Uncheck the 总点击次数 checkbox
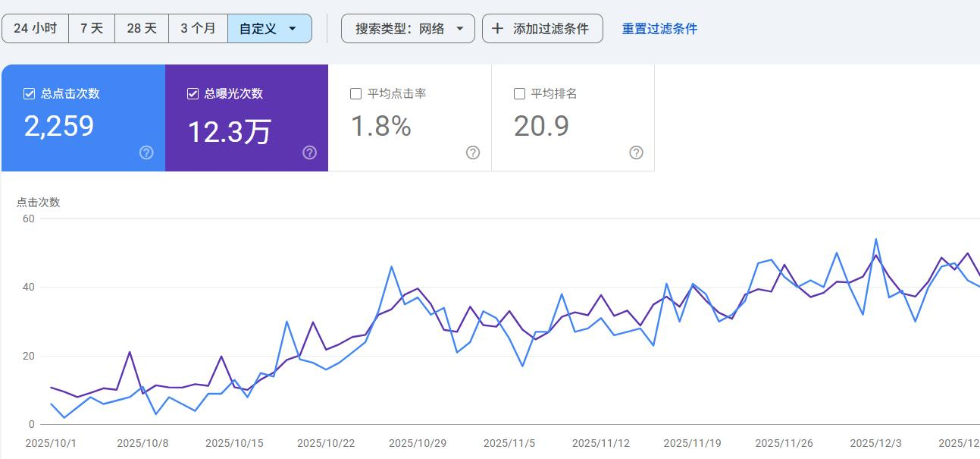980x459 pixels. [x=30, y=94]
